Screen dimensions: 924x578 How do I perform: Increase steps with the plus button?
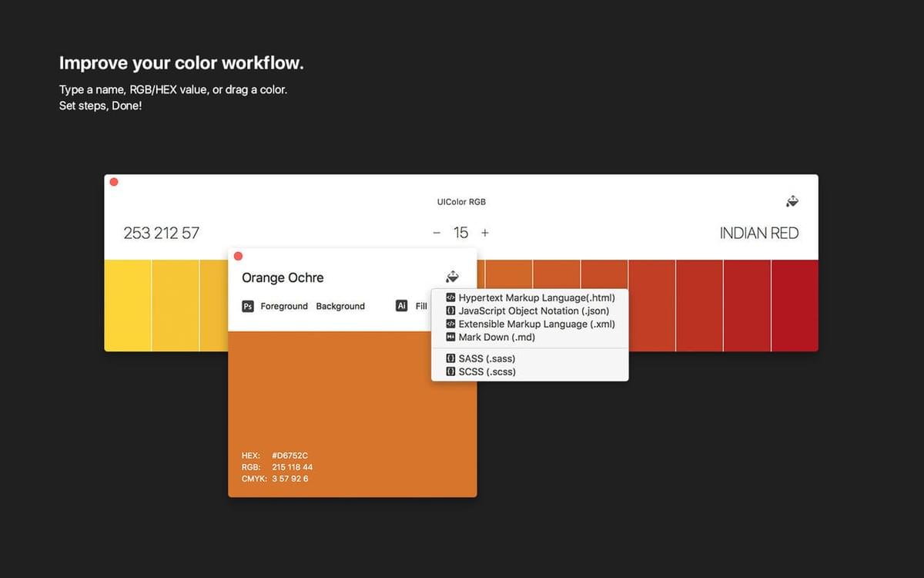tap(485, 233)
